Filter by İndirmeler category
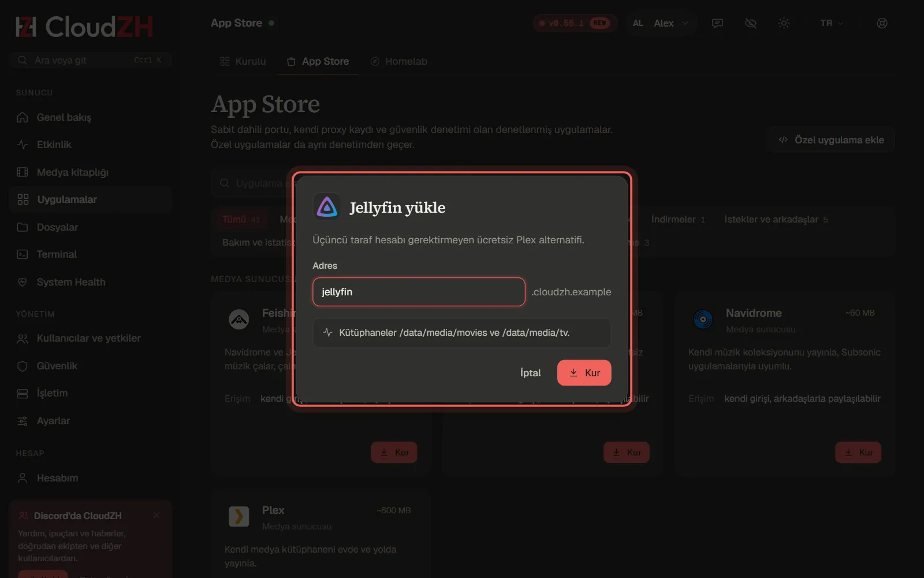This screenshot has height=578, width=924. click(678, 220)
